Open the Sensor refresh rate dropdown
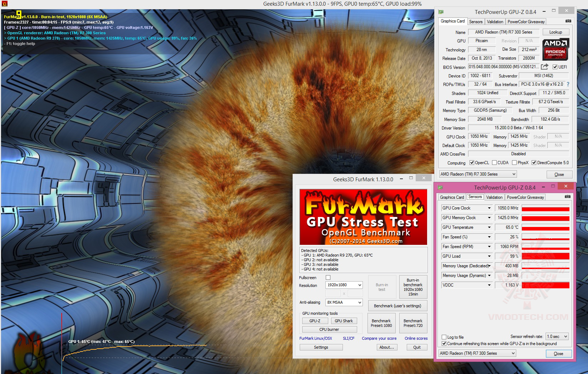The image size is (588, 374). click(557, 337)
